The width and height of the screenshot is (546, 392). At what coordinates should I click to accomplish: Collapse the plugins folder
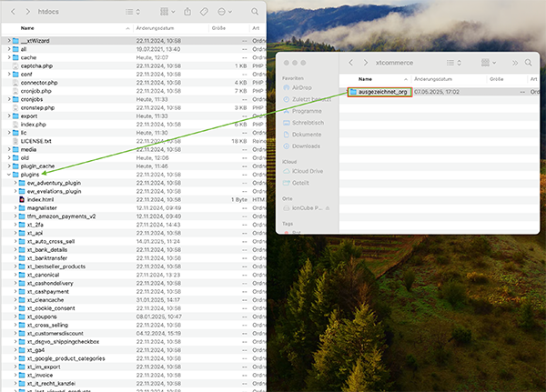9,174
